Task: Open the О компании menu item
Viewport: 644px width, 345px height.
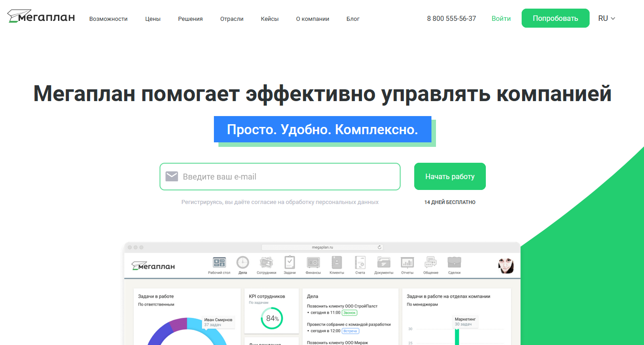Action: (x=313, y=19)
